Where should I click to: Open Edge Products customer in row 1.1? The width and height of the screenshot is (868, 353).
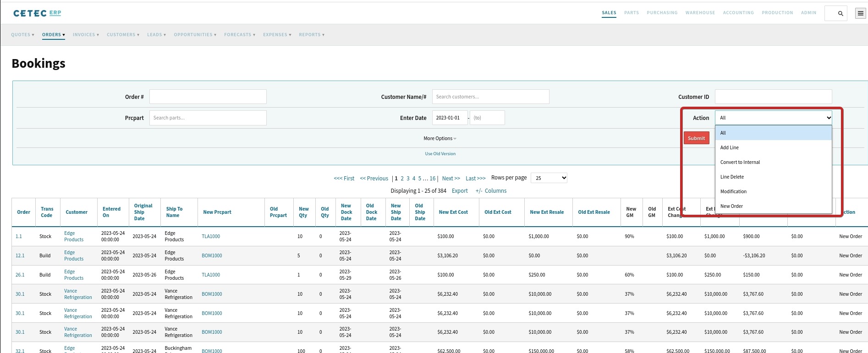coord(74,236)
